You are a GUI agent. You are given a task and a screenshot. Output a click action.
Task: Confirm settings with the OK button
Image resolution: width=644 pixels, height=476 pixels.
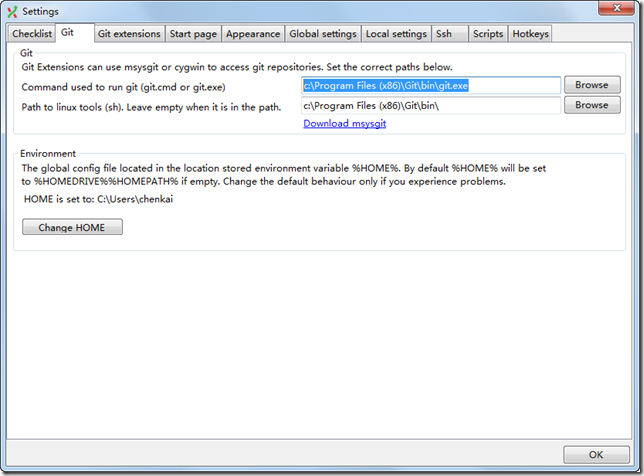pos(596,455)
